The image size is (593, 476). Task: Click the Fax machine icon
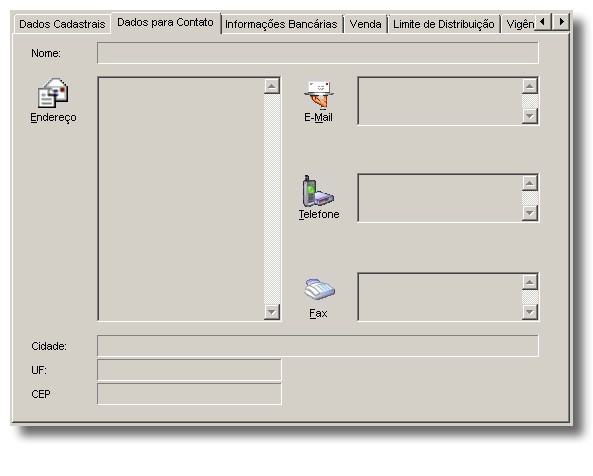point(320,289)
